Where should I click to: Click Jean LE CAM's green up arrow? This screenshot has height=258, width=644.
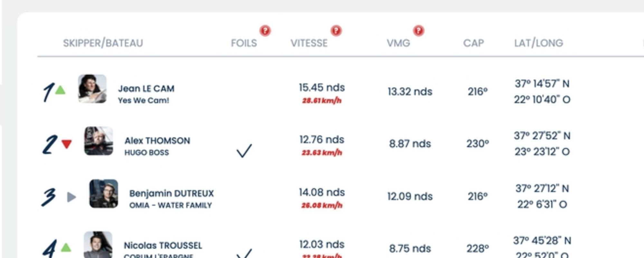point(60,90)
